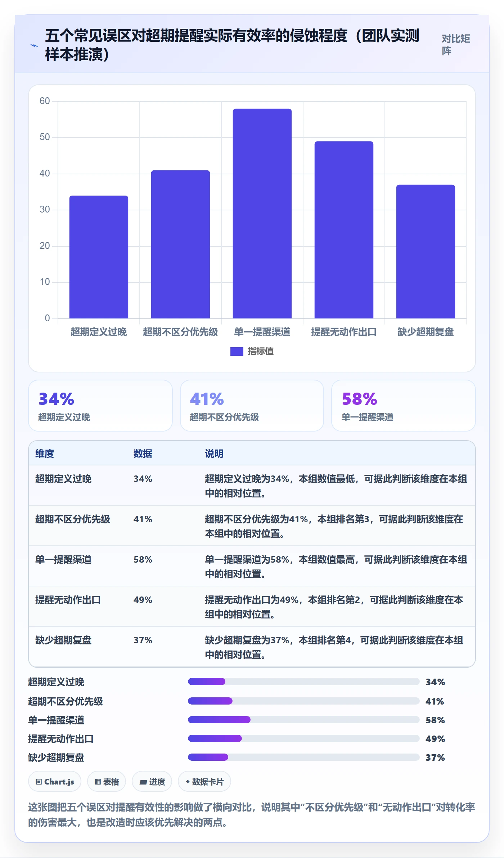
Task: Click x-axis label 超期不区分优先级
Action: [x=180, y=332]
